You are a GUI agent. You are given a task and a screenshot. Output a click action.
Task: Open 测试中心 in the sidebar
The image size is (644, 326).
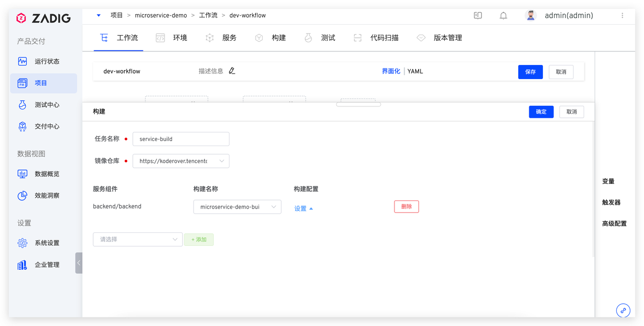tap(44, 105)
